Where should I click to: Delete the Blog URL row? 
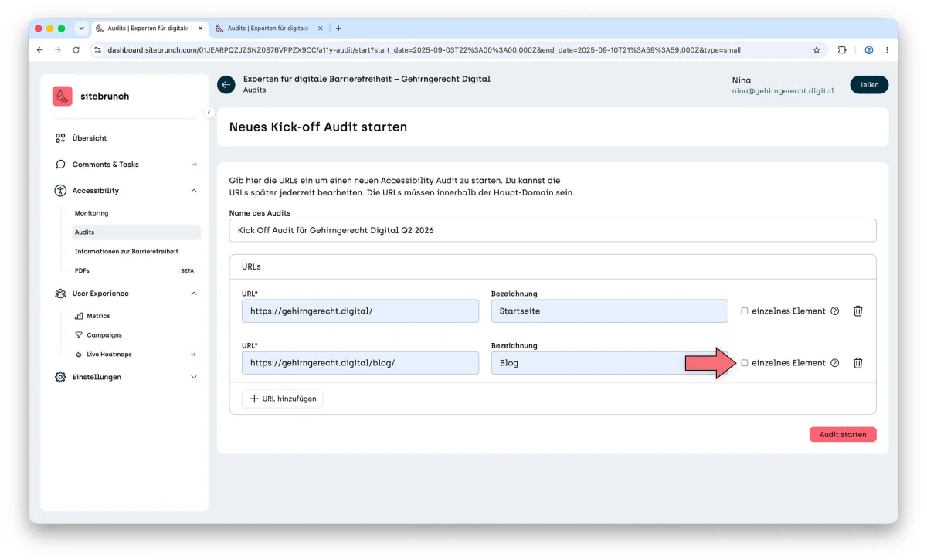[857, 363]
